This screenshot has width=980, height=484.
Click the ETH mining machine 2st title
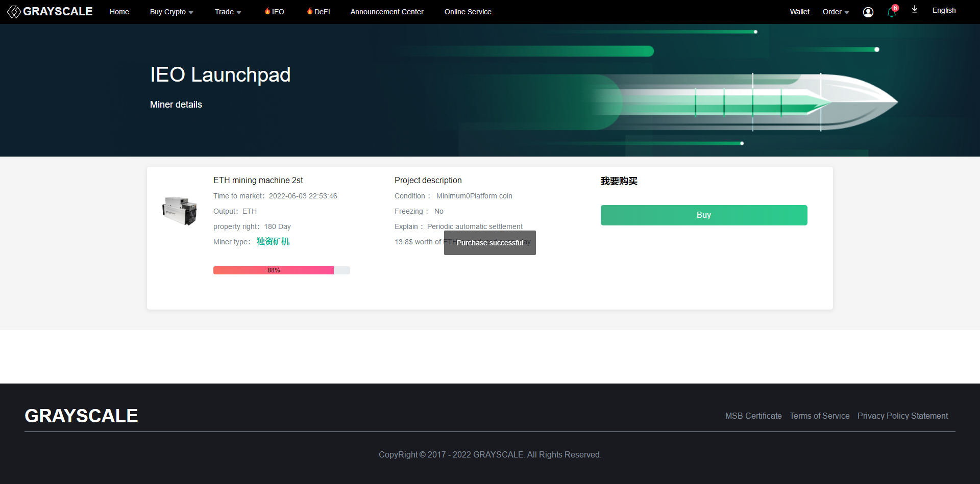point(258,181)
